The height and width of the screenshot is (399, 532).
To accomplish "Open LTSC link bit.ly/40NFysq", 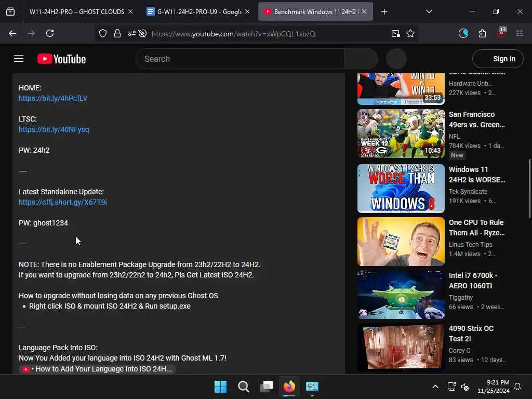I will (54, 129).
